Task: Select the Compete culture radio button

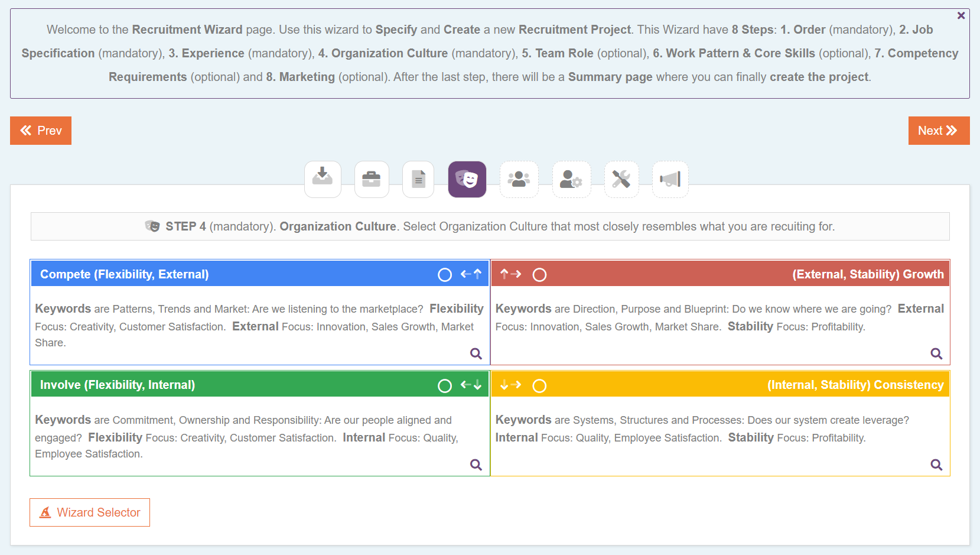Action: [x=445, y=275]
